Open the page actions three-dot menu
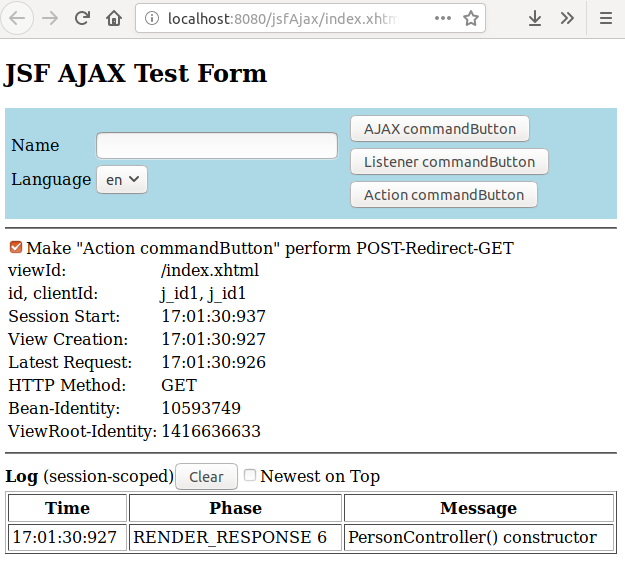The height and width of the screenshot is (580, 625). tap(443, 18)
